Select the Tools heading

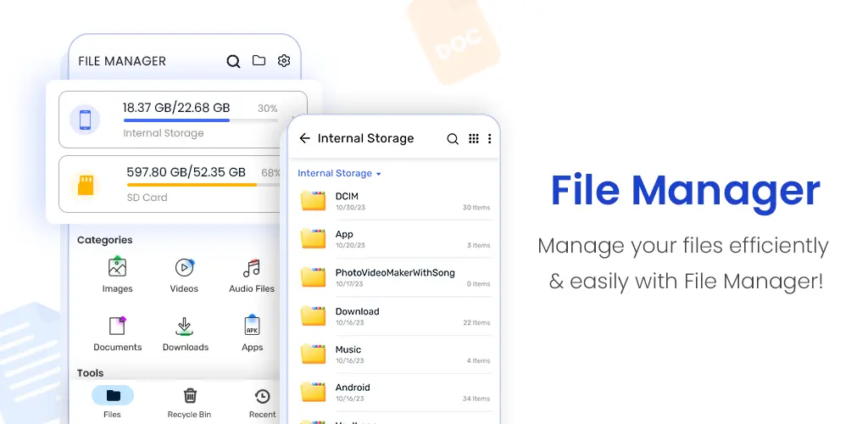click(x=90, y=373)
